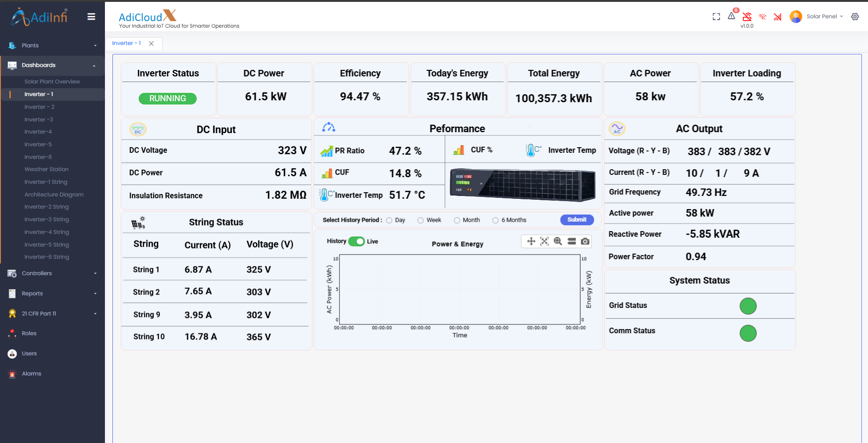Image resolution: width=868 pixels, height=443 pixels.
Task: Click the hamburger menu to collapse sidebar
Action: [91, 17]
